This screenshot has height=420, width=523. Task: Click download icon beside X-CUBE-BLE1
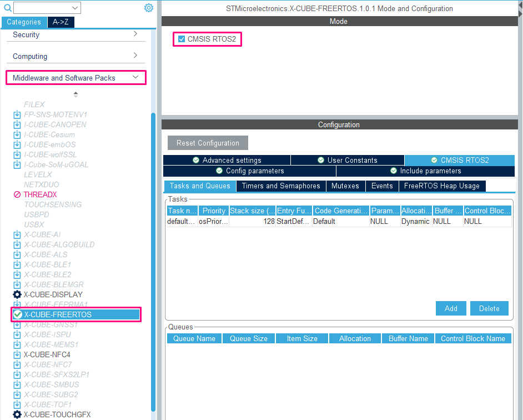point(17,265)
